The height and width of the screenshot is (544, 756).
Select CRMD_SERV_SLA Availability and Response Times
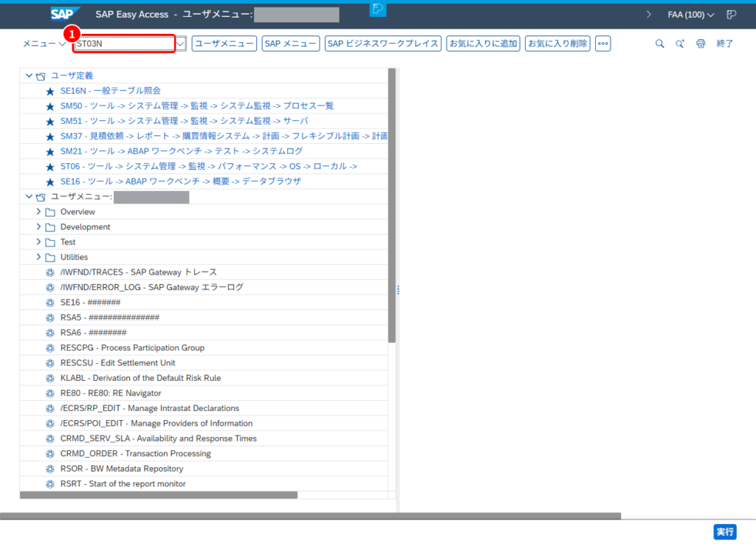click(x=158, y=438)
